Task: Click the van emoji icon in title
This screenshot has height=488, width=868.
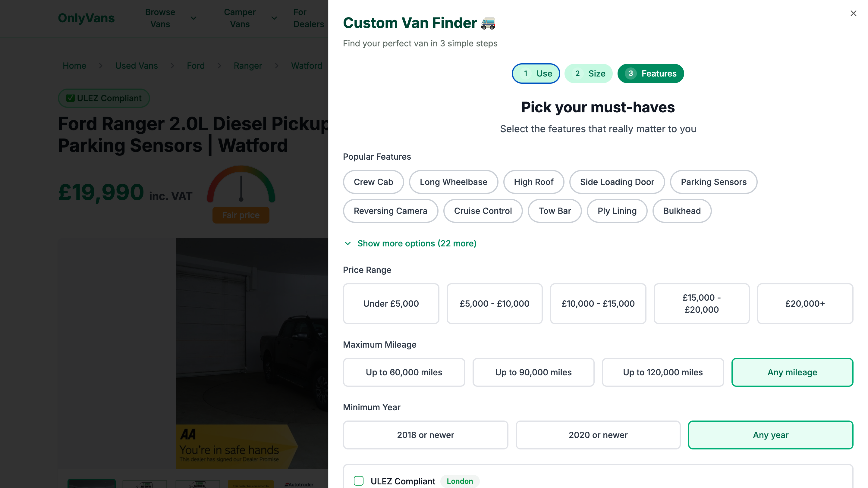Action: point(488,23)
